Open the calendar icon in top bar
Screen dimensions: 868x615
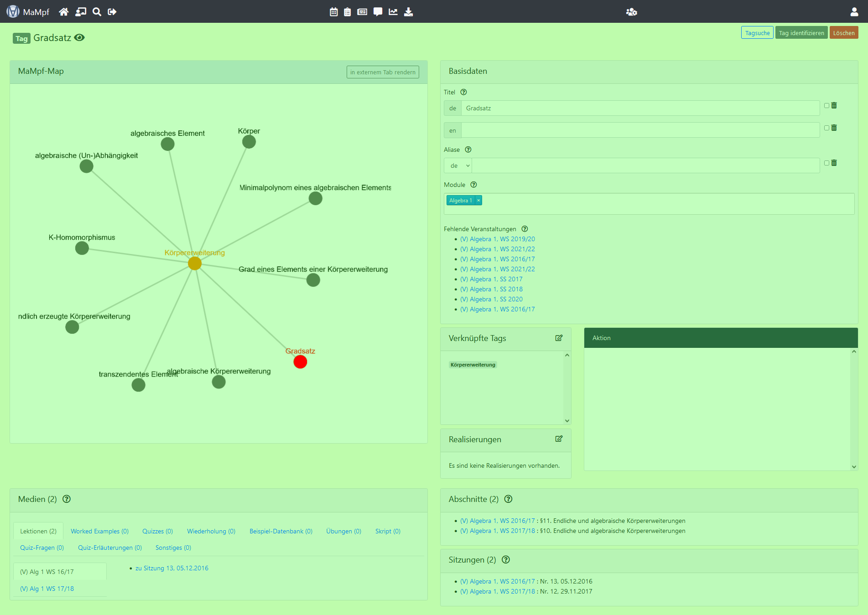click(334, 12)
